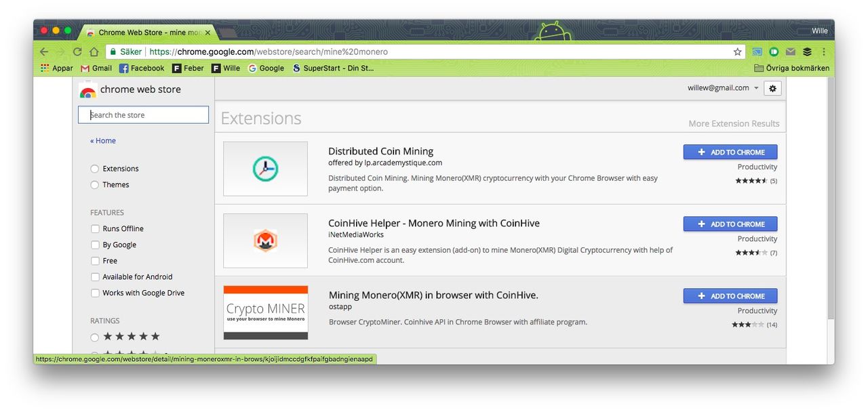Screen dimensions: 868x412
Task: Open the Gmail bookmark in bookmarks bar
Action: coord(96,68)
